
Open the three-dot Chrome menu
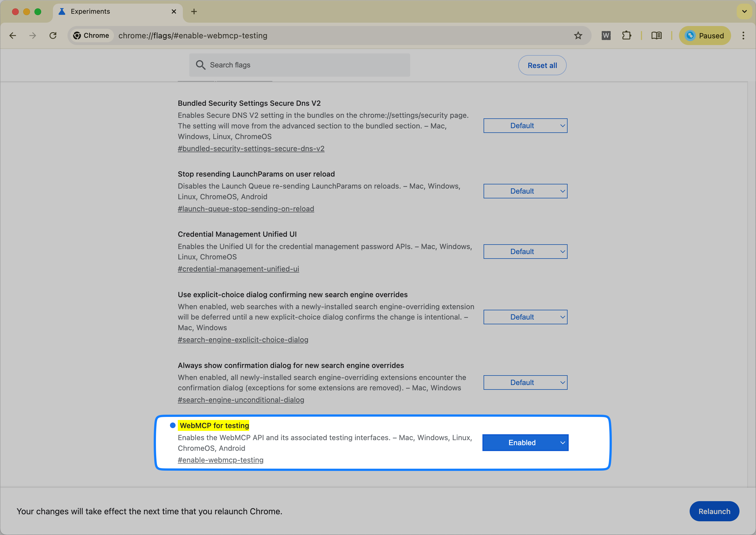pos(743,35)
